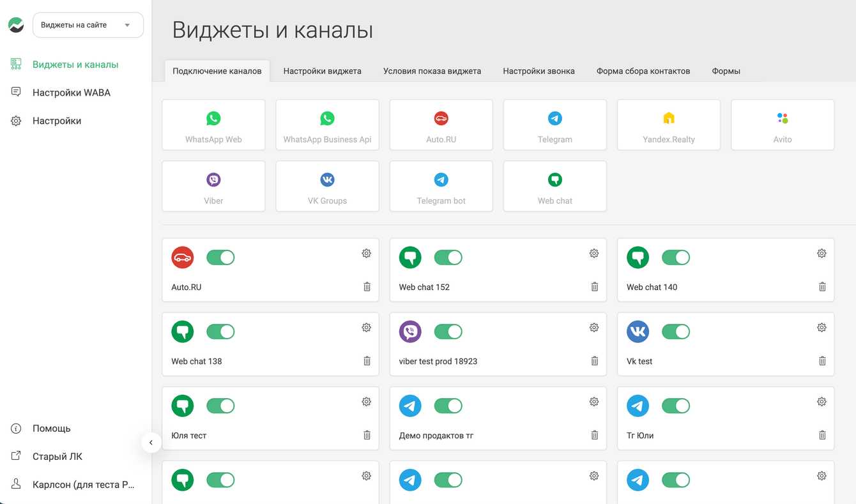
Task: Add a VK Groups channel
Action: [x=327, y=186]
